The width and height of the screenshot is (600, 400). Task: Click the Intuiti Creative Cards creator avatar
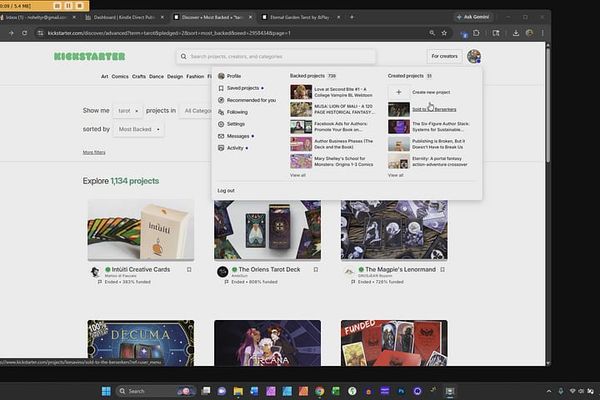tap(95, 272)
